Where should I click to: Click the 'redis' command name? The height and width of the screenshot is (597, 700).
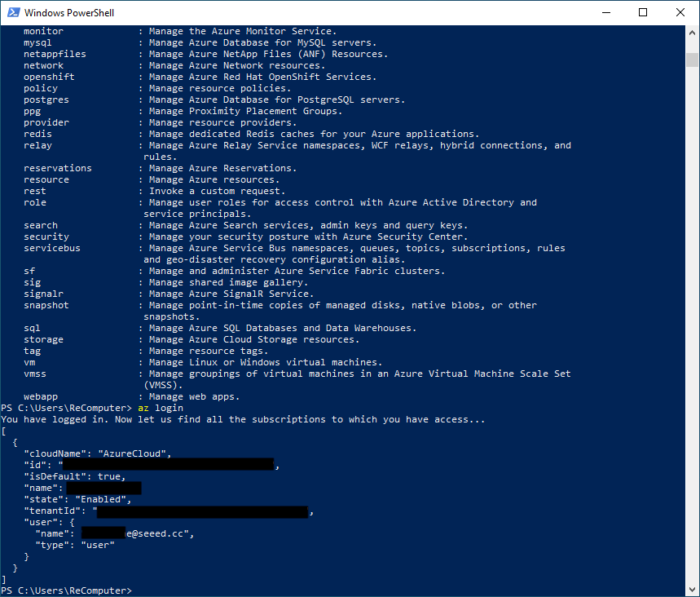37,134
